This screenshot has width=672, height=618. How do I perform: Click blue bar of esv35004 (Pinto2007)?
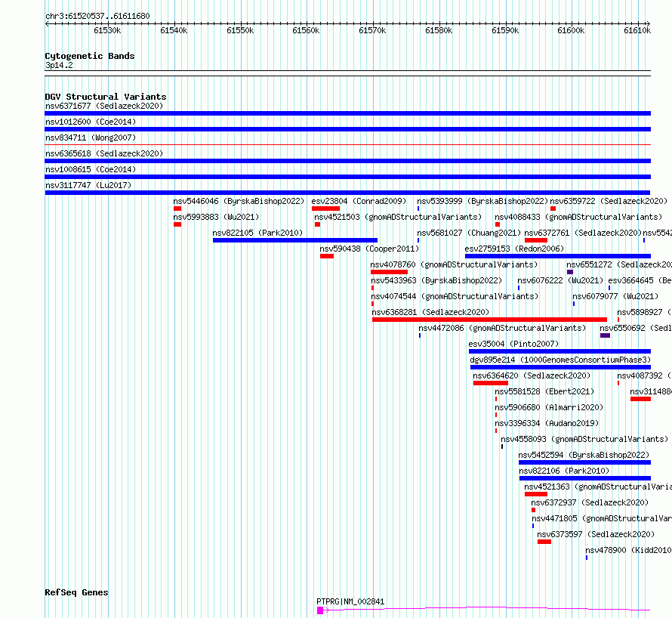click(559, 351)
